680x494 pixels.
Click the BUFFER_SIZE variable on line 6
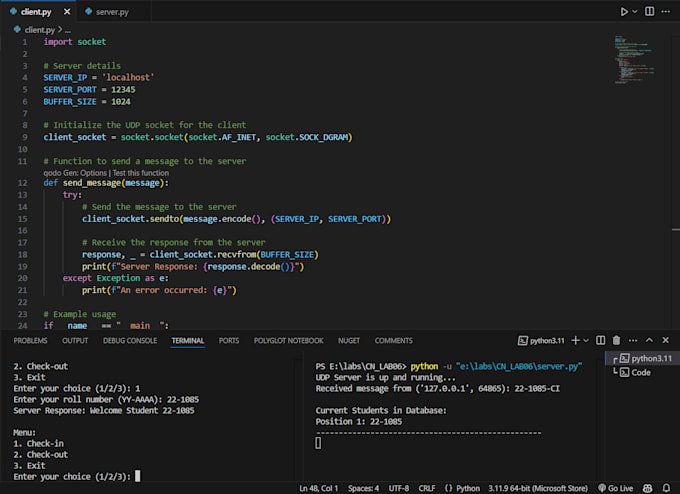point(70,101)
